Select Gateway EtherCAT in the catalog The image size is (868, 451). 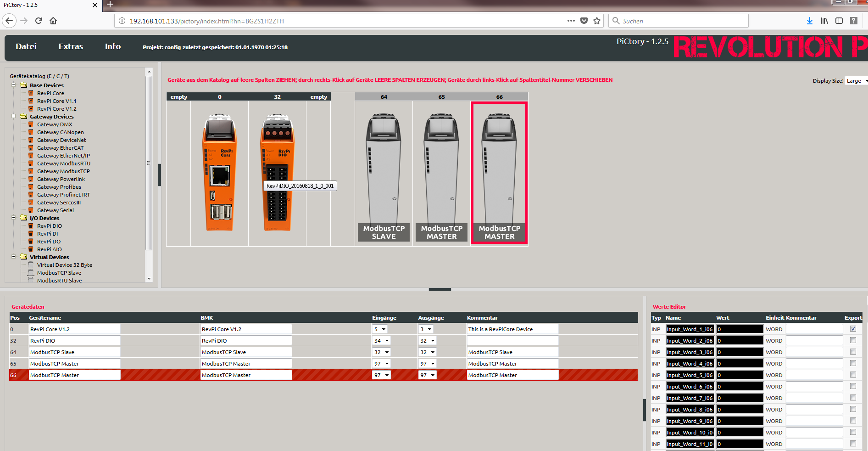click(x=61, y=148)
